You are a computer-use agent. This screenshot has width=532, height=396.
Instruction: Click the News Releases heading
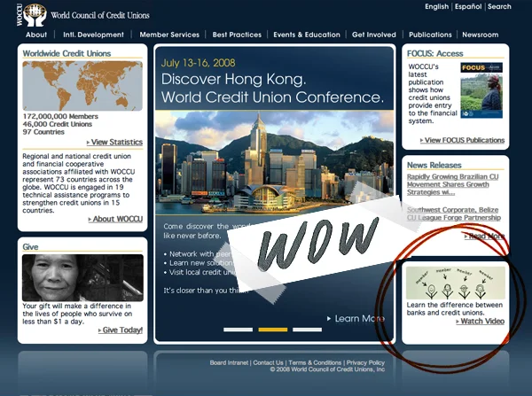pos(434,165)
